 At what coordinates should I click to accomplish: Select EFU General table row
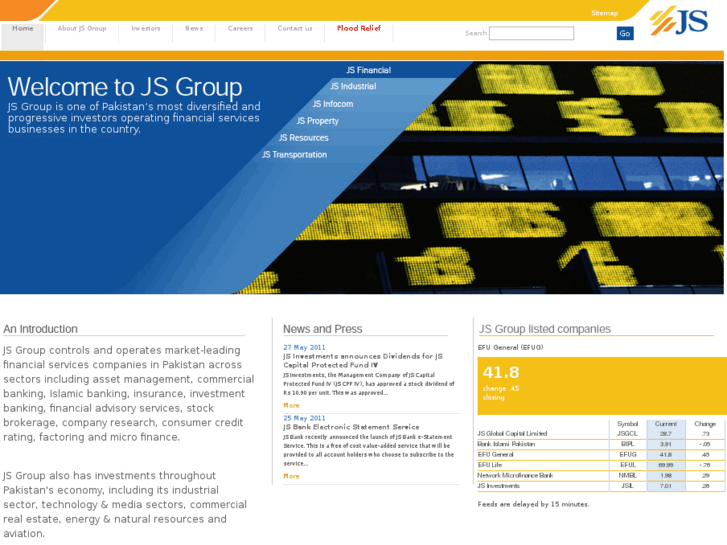tap(601, 455)
